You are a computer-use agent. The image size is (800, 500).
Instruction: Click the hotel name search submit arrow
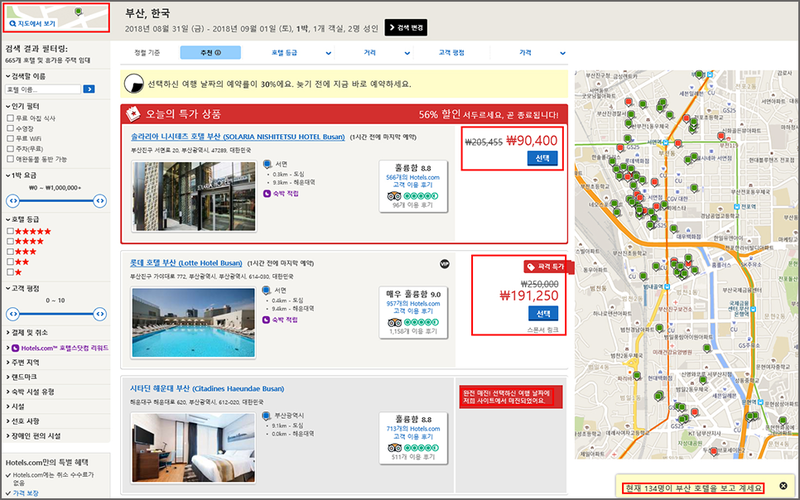pyautogui.click(x=89, y=89)
